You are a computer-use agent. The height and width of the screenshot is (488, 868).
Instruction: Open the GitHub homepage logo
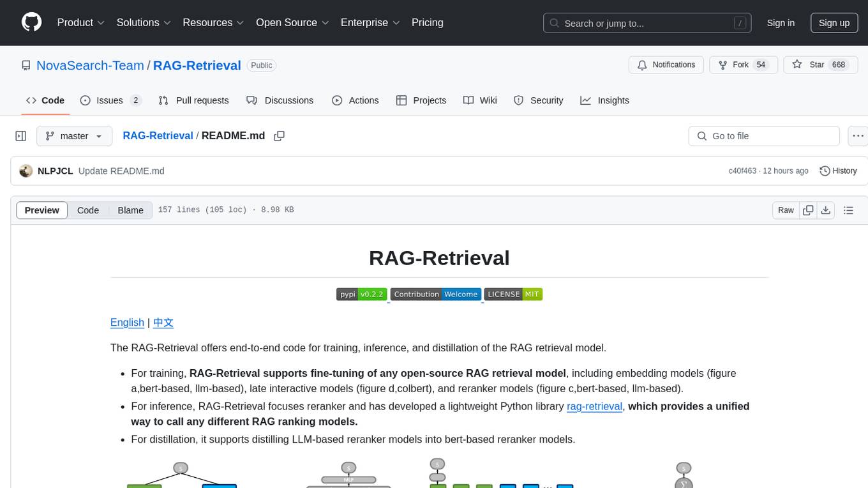tap(31, 22)
